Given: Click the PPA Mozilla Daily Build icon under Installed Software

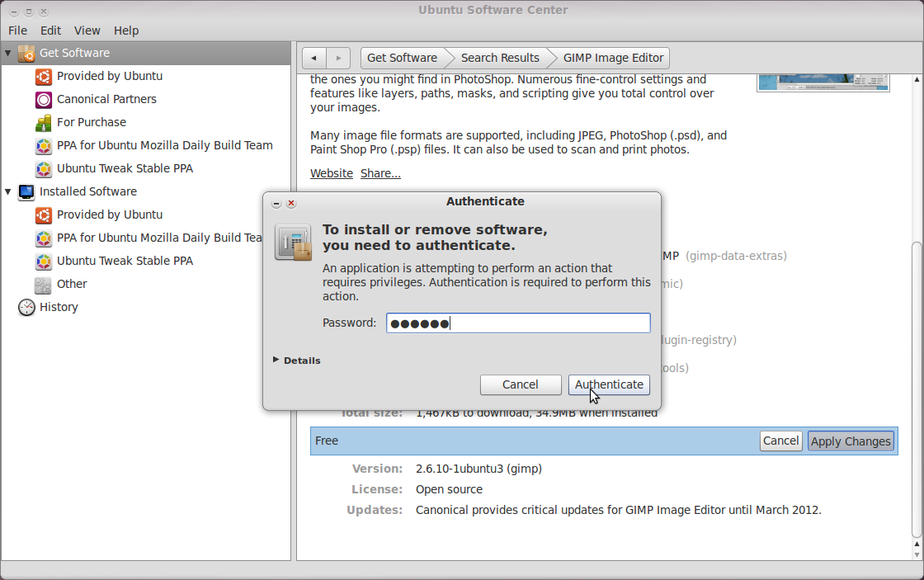Looking at the screenshot, I should click(x=44, y=238).
